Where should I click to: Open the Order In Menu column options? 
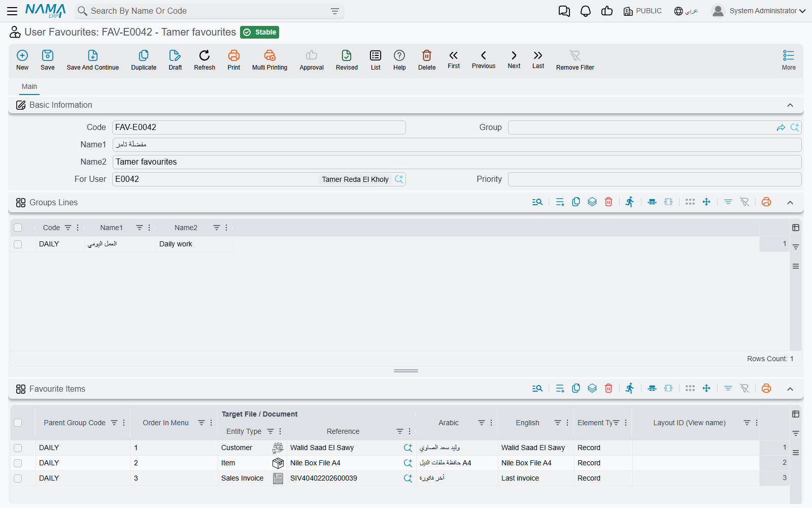coord(211,423)
